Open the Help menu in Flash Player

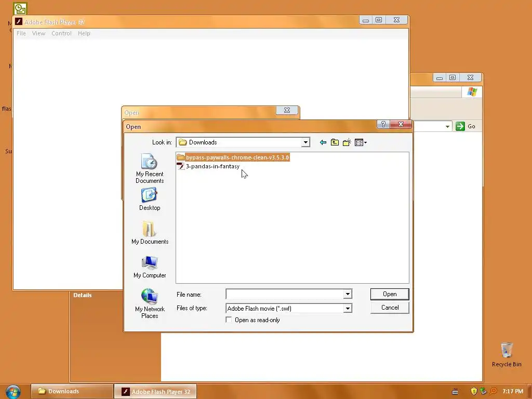pyautogui.click(x=84, y=33)
